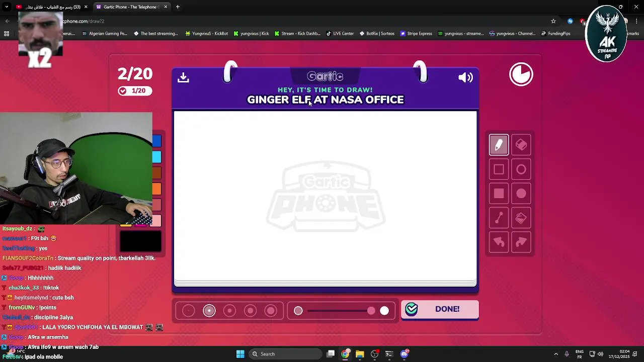Screen dimensions: 644x362
Task: Open Discord from the taskbar
Action: tap(404, 354)
